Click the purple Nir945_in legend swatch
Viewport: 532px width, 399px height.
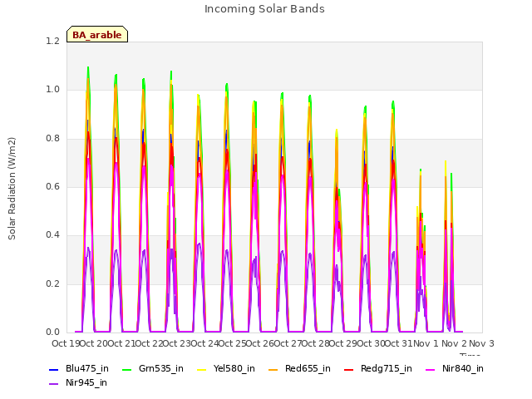click(54, 384)
